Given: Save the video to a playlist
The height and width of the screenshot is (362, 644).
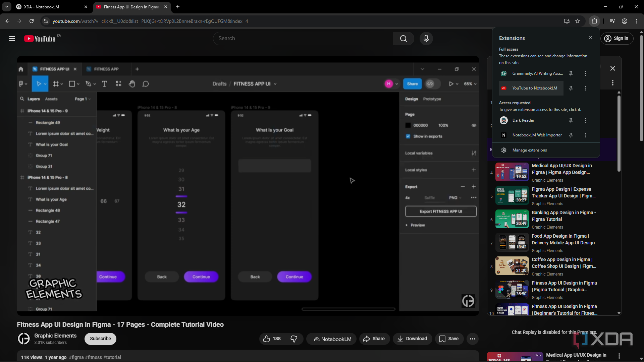Looking at the screenshot, I should point(449,339).
